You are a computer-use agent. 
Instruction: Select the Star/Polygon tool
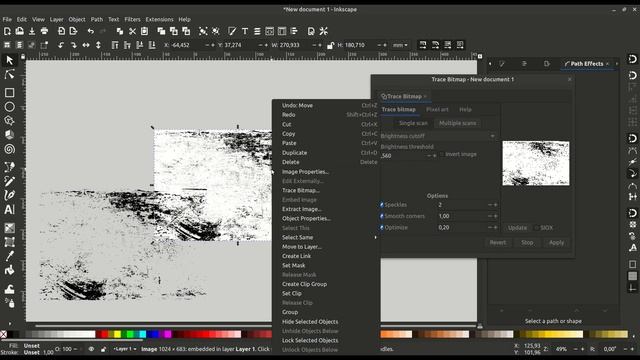9,121
